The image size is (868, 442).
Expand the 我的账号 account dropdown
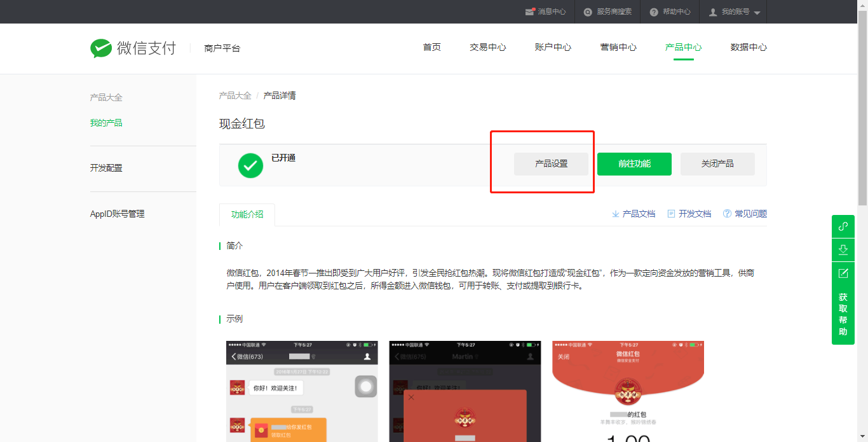(x=735, y=12)
